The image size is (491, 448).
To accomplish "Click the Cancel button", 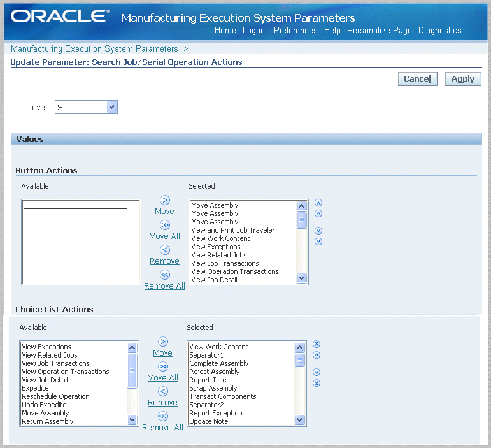I will (417, 79).
